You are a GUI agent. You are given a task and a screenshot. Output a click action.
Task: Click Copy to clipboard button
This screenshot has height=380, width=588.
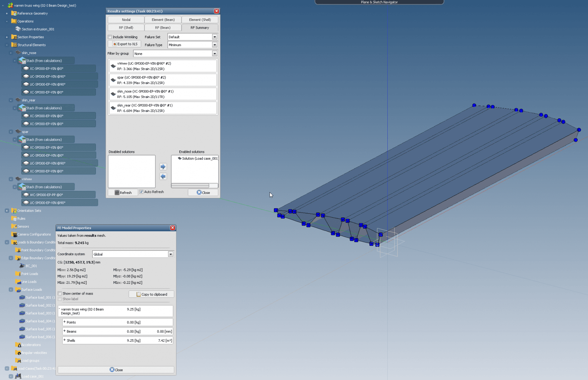[x=151, y=294]
